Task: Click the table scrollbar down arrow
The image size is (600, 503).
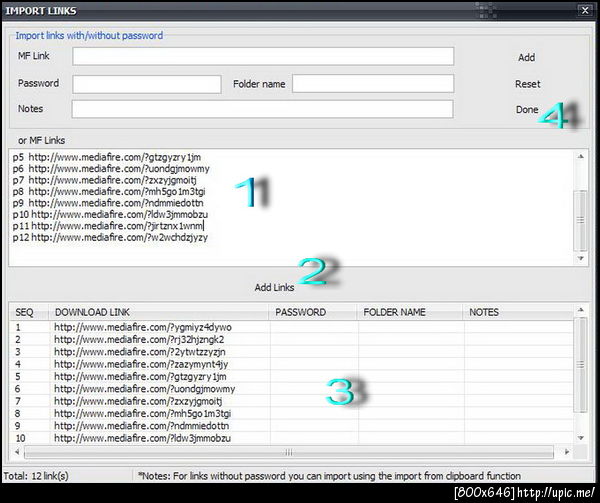Action: pyautogui.click(x=580, y=438)
